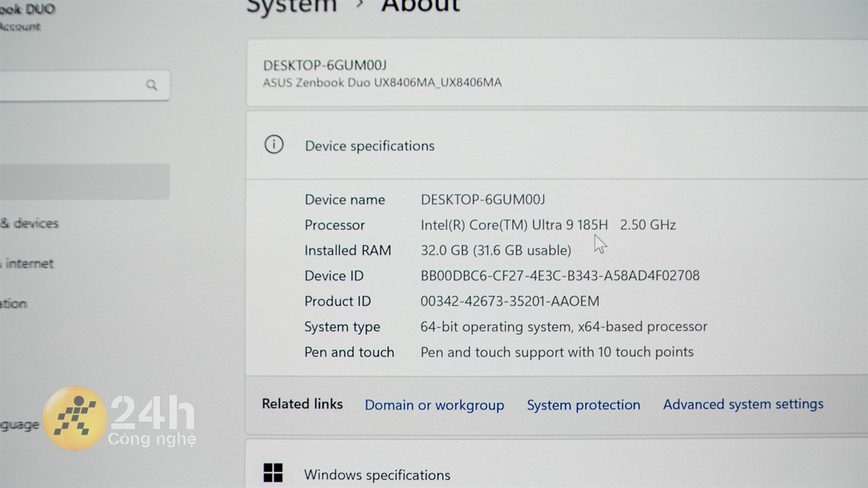Image resolution: width=868 pixels, height=488 pixels.
Task: Click the Device specifications info icon
Action: click(x=274, y=144)
